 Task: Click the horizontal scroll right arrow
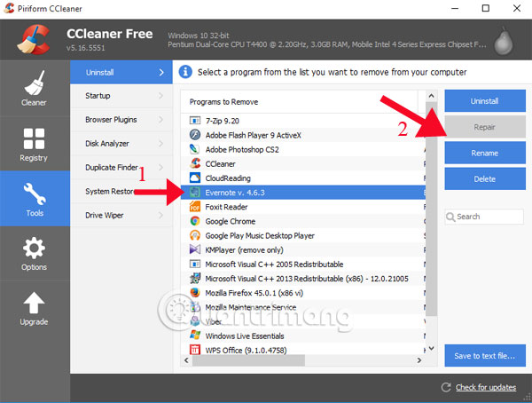419,360
